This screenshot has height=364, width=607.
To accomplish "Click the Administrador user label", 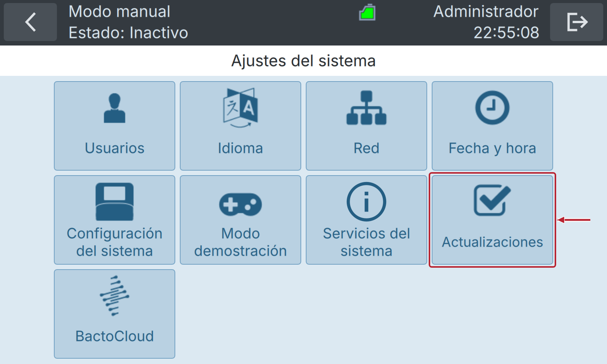I will click(x=486, y=12).
